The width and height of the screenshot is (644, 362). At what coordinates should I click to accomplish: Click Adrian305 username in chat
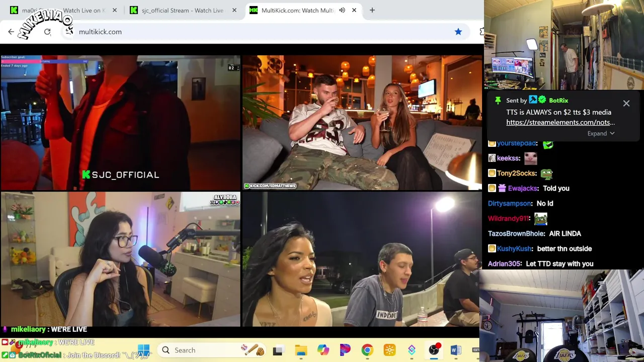tap(505, 263)
